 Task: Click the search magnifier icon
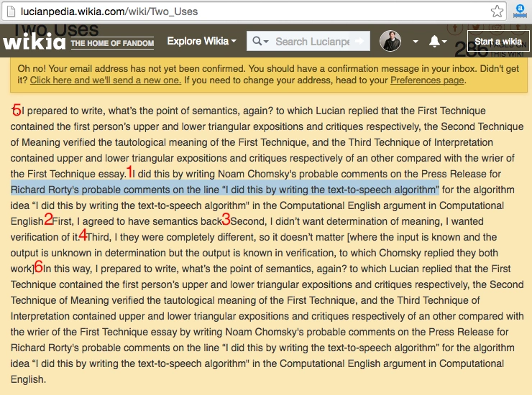point(257,42)
